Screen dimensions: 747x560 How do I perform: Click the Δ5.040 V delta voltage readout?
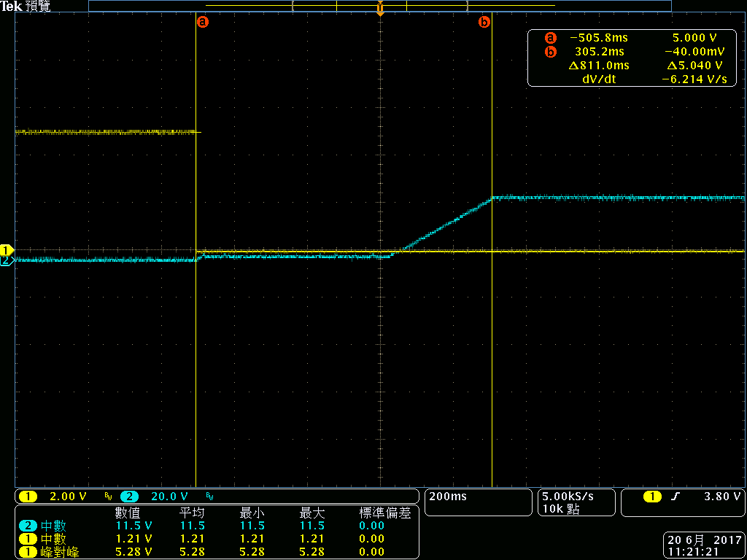(695, 65)
